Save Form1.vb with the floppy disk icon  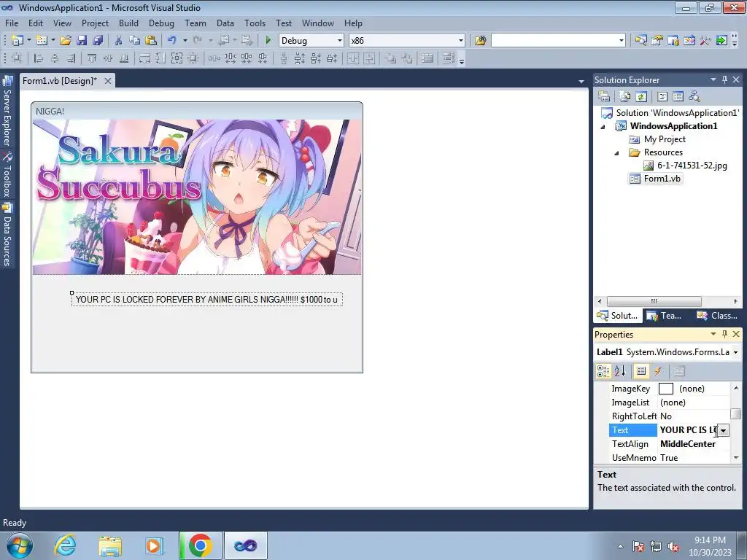coord(82,41)
